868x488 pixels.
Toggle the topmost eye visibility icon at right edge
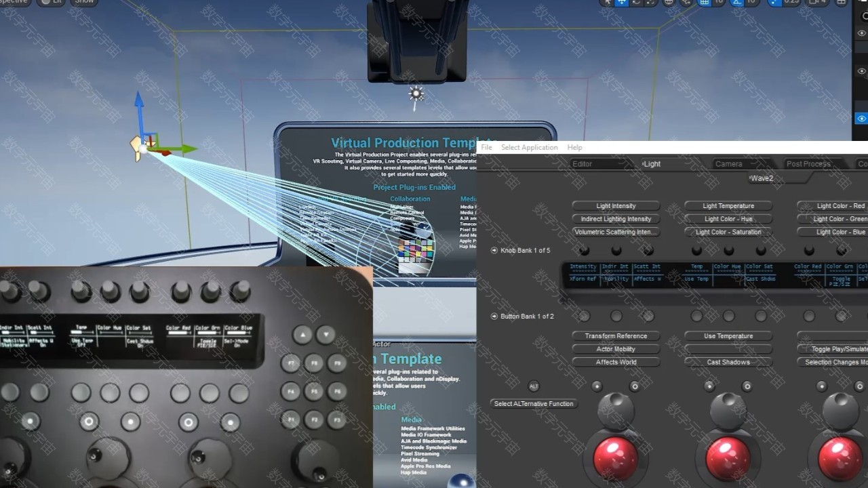(x=861, y=33)
